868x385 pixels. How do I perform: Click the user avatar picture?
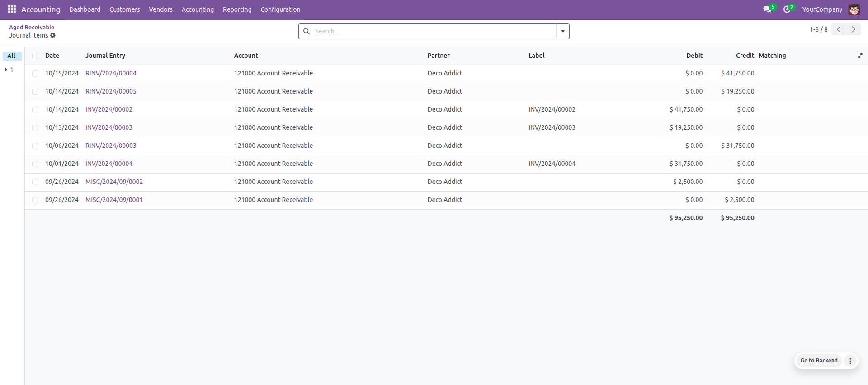tap(854, 9)
